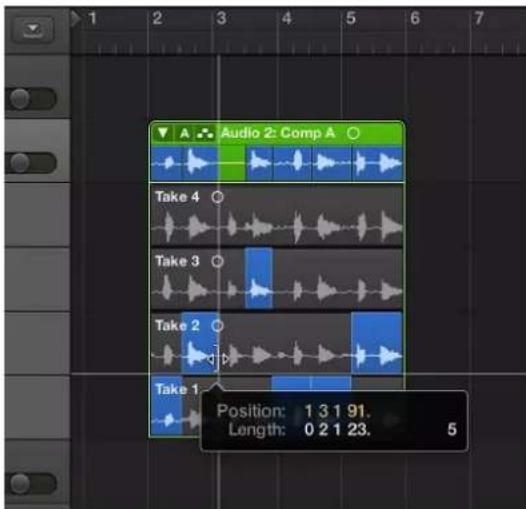526x509 pixels.
Task: Click bar 1 on the ruler
Action: [x=93, y=18]
